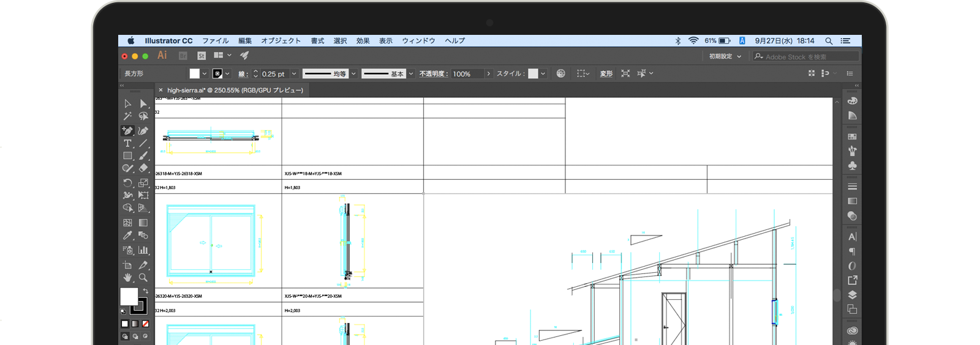Select the Type tool
This screenshot has width=980, height=345.
pos(127,143)
